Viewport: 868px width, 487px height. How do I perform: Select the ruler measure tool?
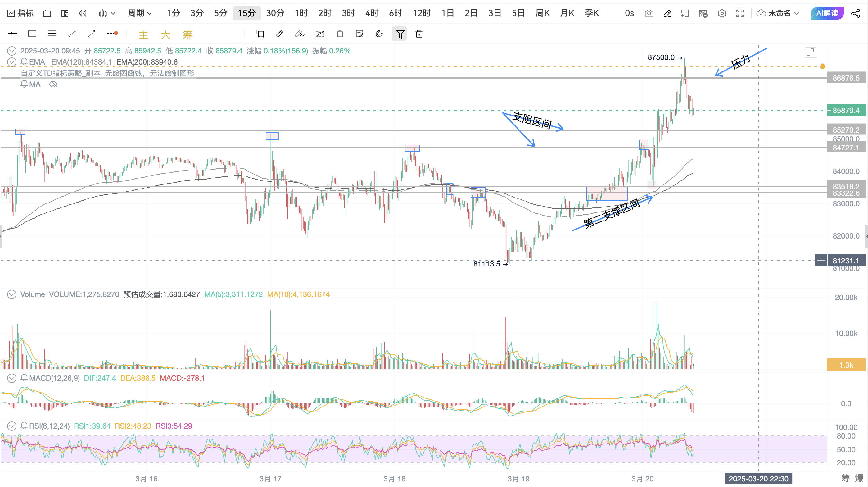tap(279, 34)
